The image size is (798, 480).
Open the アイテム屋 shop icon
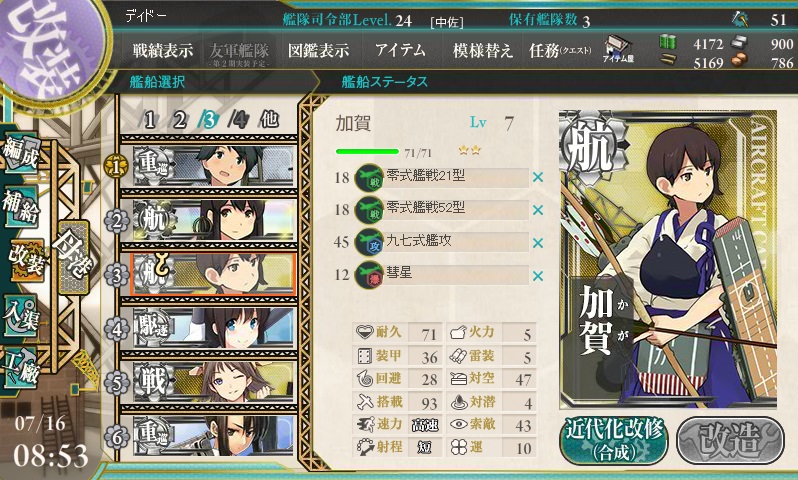[x=618, y=50]
